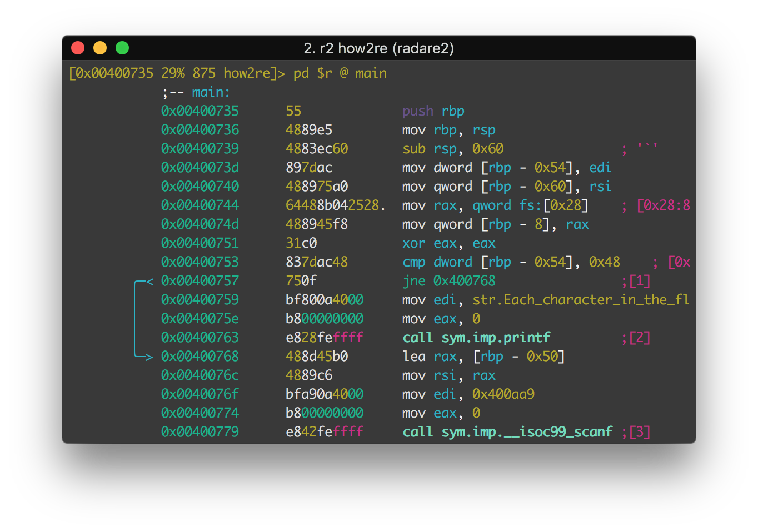This screenshot has width=758, height=532.
Task: Select shortcut marker ;[3] beside scanf
Action: (636, 432)
